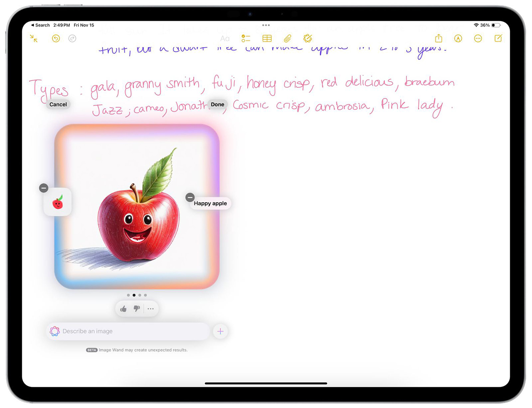Insert a table into the note
The height and width of the screenshot is (408, 532).
[x=267, y=38]
